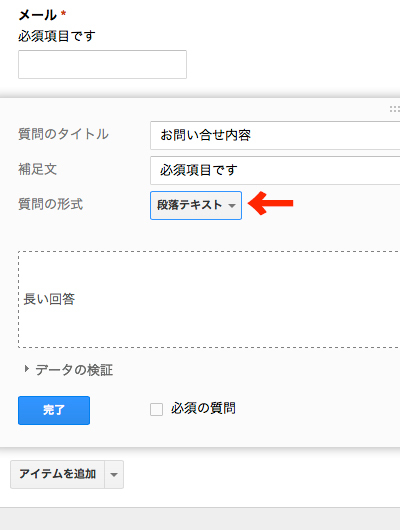Click the red asterisk next to メール
Image resolution: width=400 pixels, height=530 pixels.
[x=63, y=14]
